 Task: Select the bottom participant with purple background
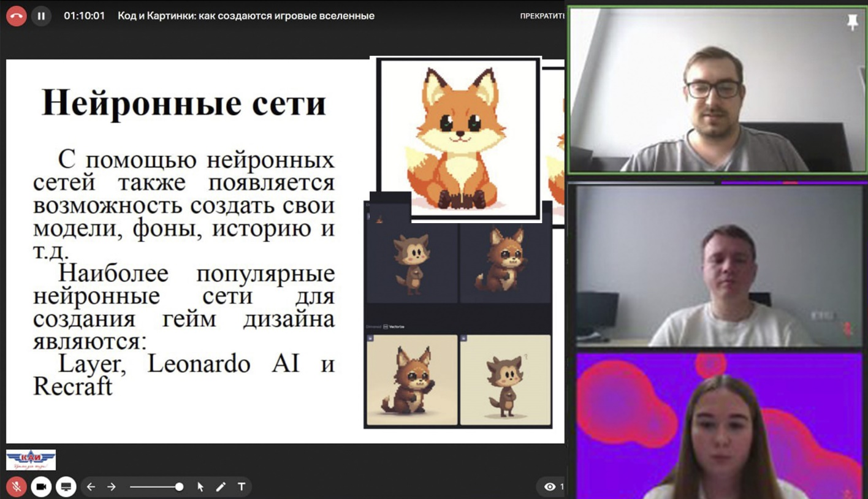pos(719,425)
